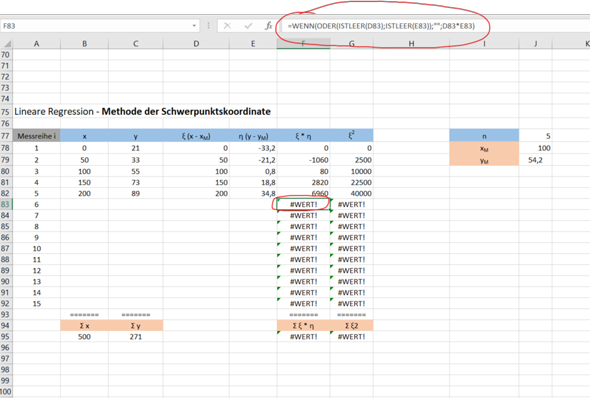Image resolution: width=590 pixels, height=398 pixels.
Task: Click cell G81 with value 22500
Action: pos(351,182)
